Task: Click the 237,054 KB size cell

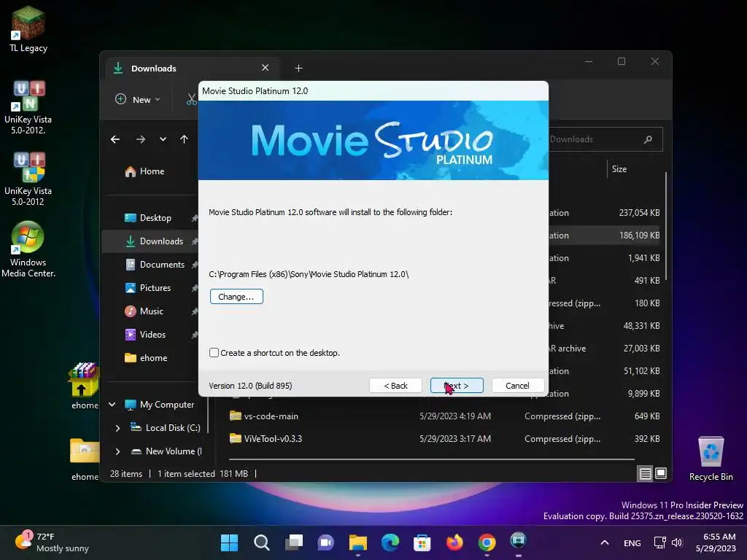Action: (639, 213)
